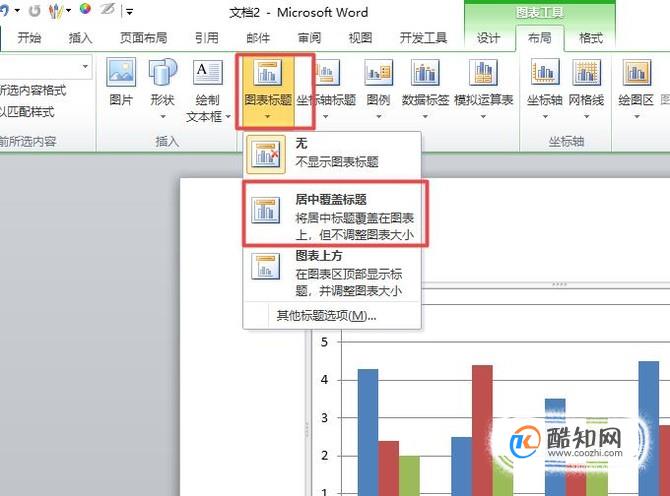Expand the undo history dropdown arrow
The height and width of the screenshot is (496, 670).
[18, 10]
